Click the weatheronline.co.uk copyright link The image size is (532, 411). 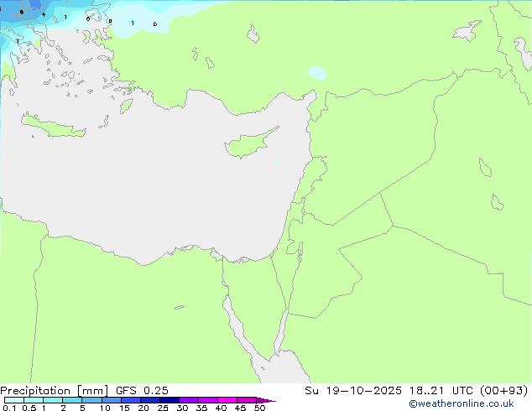tap(462, 403)
